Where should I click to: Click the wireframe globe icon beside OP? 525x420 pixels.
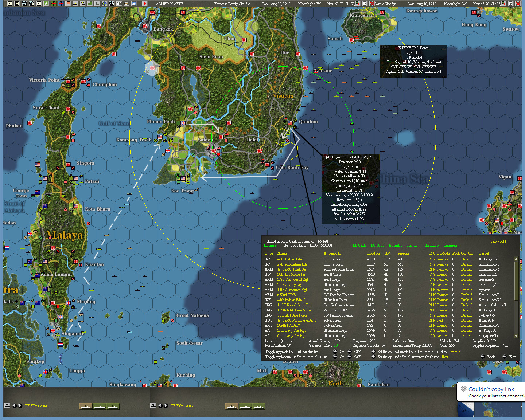[x=112, y=4]
